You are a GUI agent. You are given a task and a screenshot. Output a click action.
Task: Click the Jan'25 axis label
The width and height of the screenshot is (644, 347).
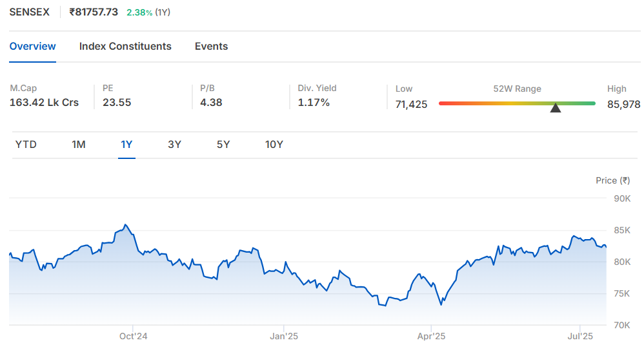point(284,336)
